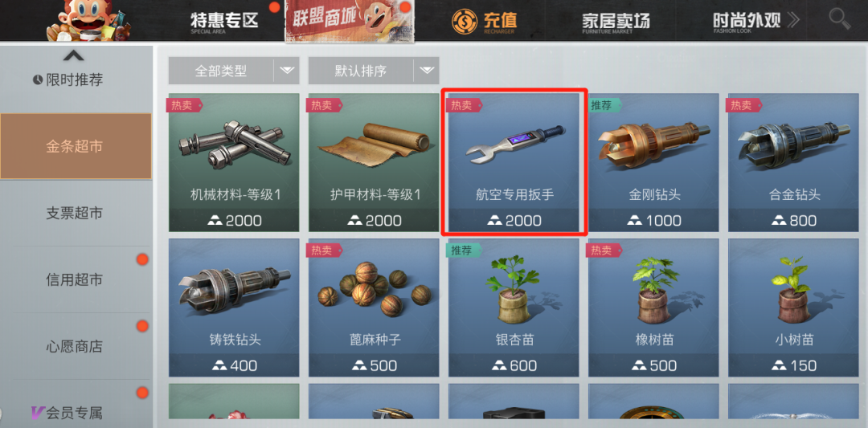Select the 合金钻头 drill item
The height and width of the screenshot is (428, 868).
pyautogui.click(x=794, y=162)
